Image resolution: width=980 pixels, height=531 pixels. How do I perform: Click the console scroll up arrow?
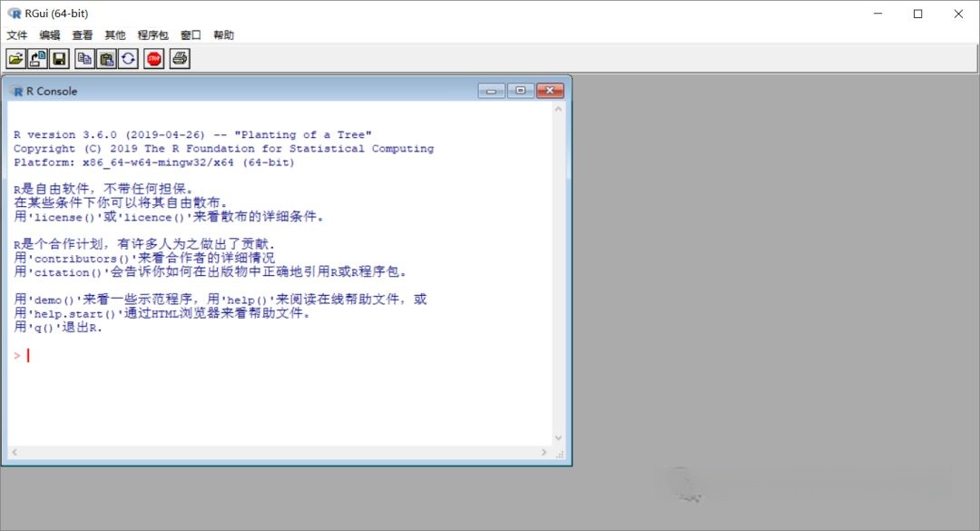point(558,109)
